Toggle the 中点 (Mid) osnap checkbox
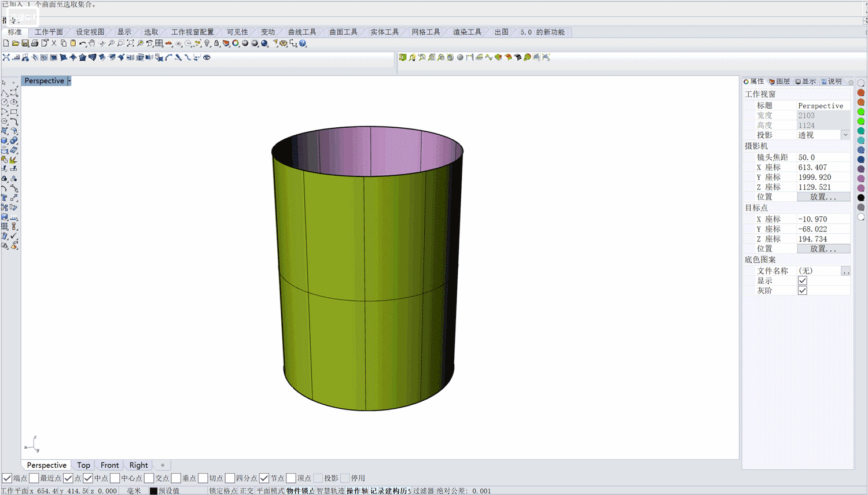The height and width of the screenshot is (495, 868). pos(88,478)
